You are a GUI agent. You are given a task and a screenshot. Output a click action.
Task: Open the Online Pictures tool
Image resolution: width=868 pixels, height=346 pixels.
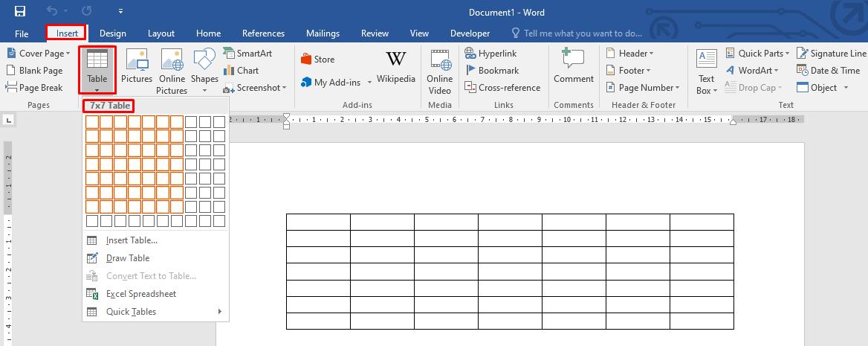pyautogui.click(x=172, y=71)
